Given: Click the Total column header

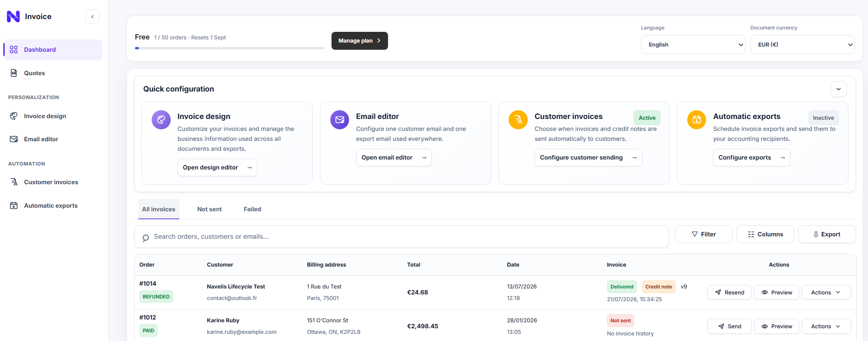Looking at the screenshot, I should 414,265.
